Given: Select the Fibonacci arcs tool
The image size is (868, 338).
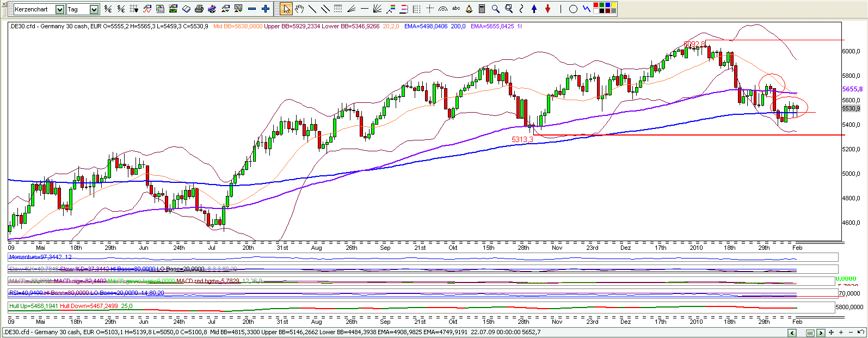Looking at the screenshot, I should click(x=443, y=9).
